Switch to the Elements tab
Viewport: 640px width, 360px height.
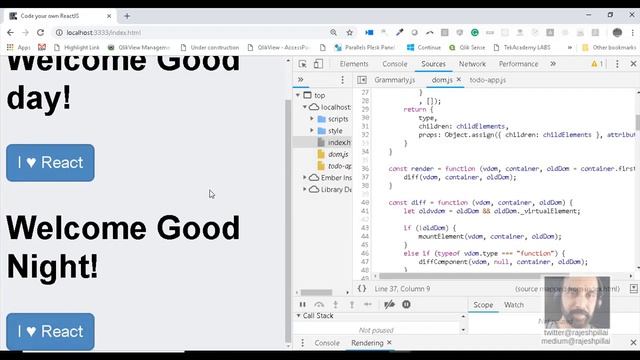354,64
